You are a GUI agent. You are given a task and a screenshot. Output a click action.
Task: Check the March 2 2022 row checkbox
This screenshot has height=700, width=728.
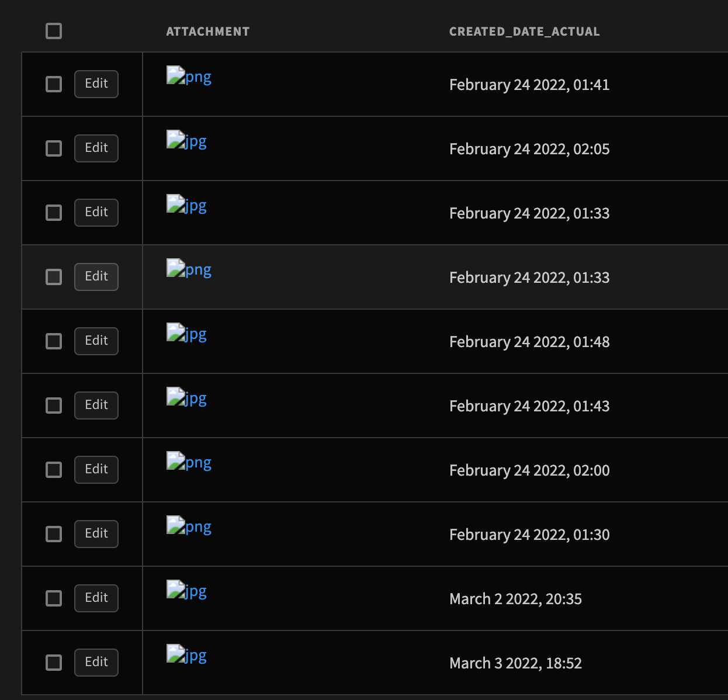point(54,598)
